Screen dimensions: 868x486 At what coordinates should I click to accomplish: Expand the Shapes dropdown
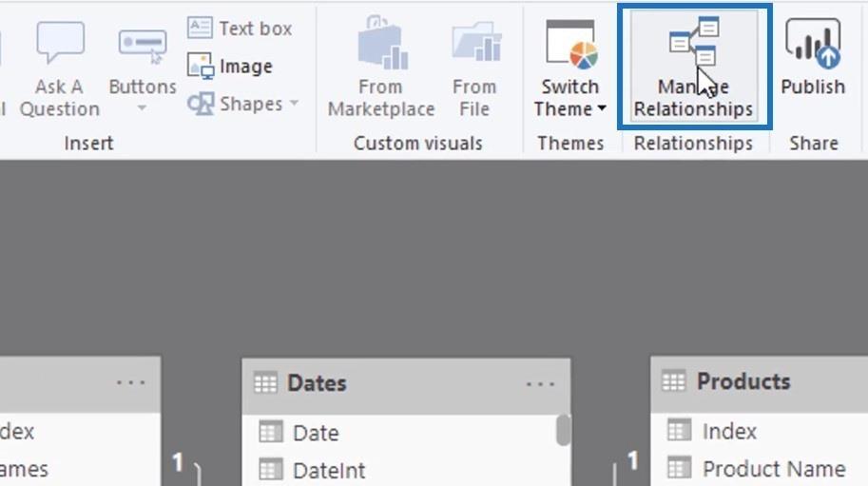click(x=294, y=104)
